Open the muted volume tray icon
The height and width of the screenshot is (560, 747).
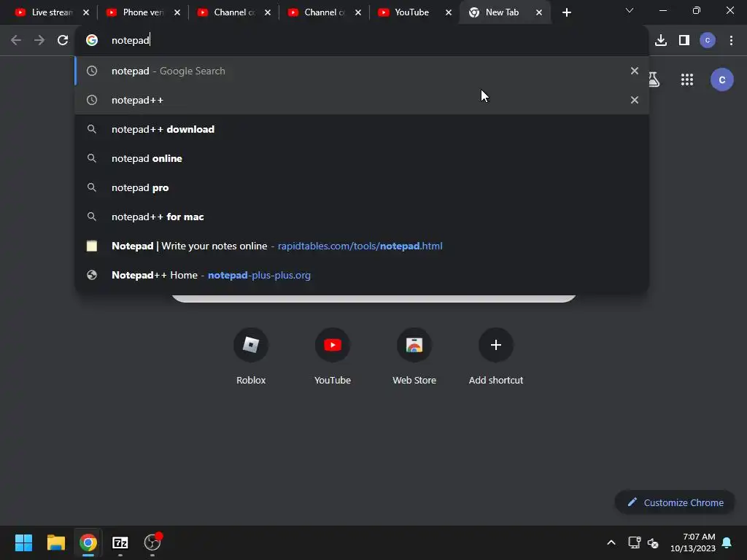tap(653, 542)
